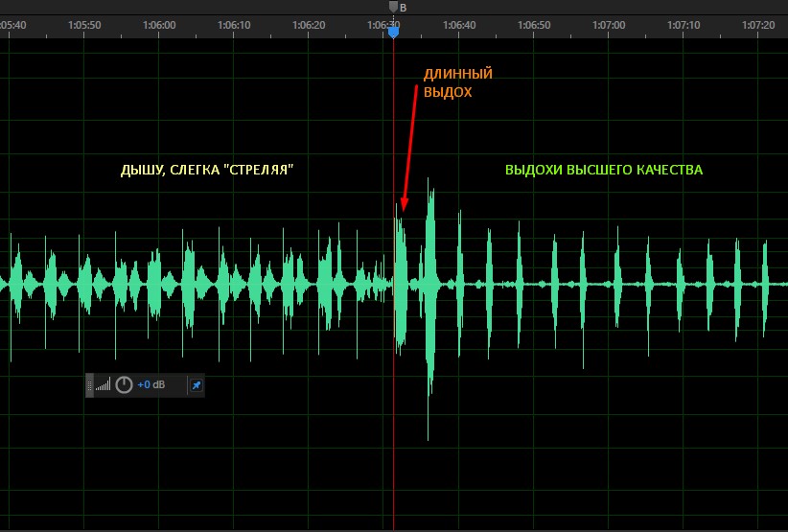
Task: Click the 1:06:50 mark on the time ruler
Action: coord(534,25)
